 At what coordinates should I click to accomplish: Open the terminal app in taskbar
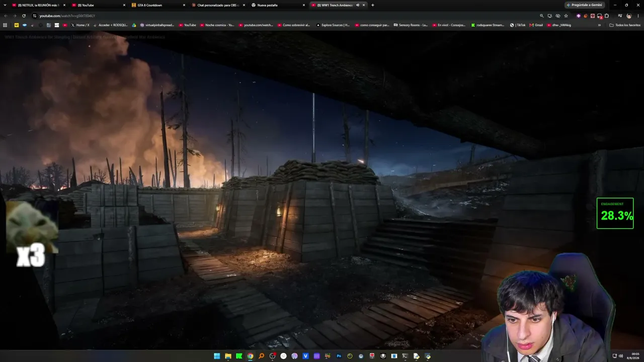(405, 356)
